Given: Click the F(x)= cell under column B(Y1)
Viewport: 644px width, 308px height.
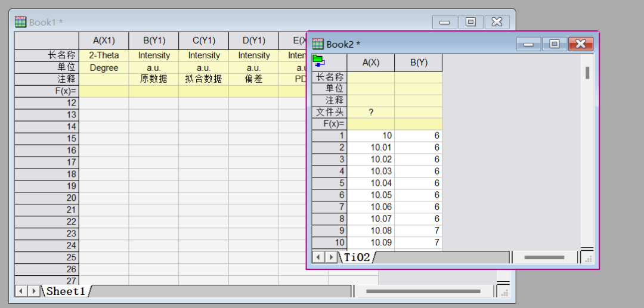Looking at the screenshot, I should 153,91.
